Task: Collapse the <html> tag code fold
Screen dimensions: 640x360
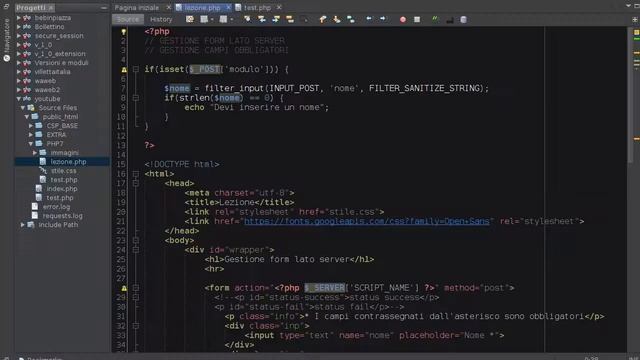Action: tap(136, 174)
